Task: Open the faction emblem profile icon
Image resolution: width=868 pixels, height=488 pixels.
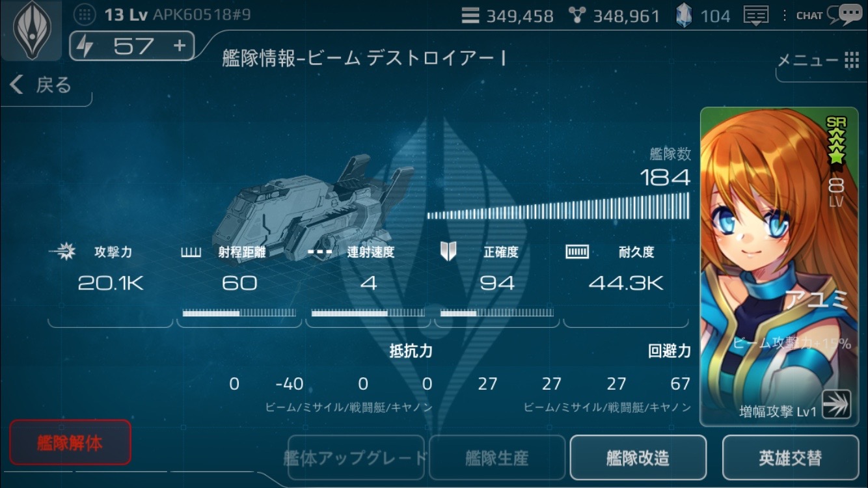Action: (x=31, y=29)
